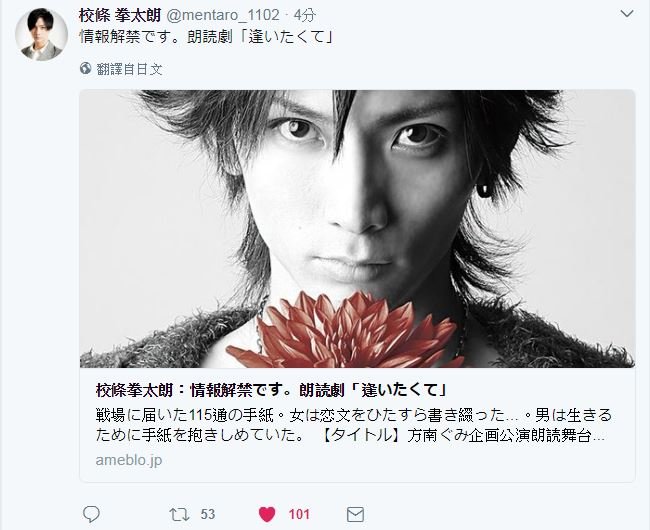Click the envelope direct message icon
This screenshot has width=650, height=530.
[x=355, y=515]
